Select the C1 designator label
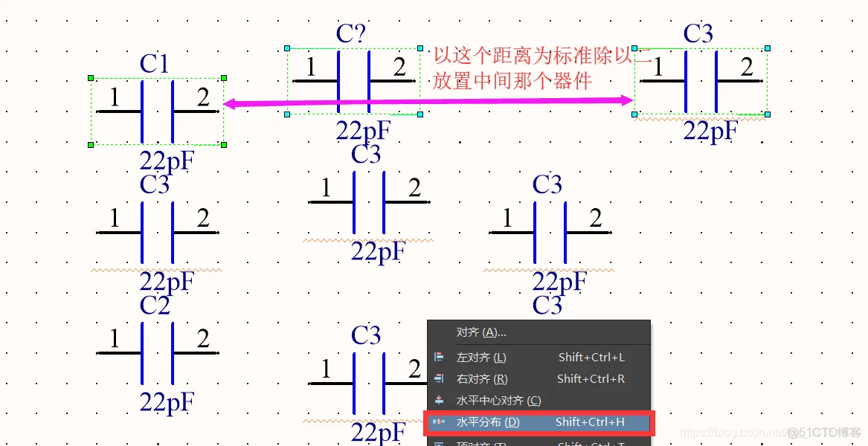 pyautogui.click(x=154, y=64)
